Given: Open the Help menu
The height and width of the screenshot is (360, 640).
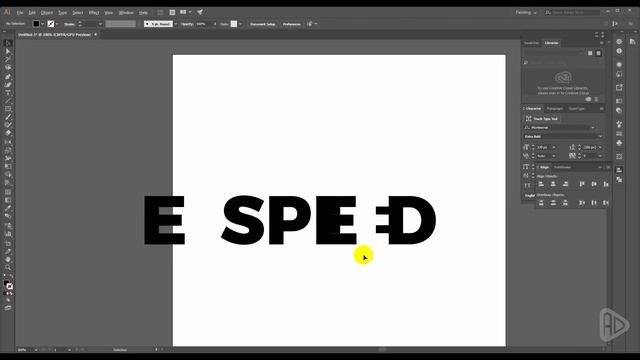Looking at the screenshot, I should (x=143, y=13).
